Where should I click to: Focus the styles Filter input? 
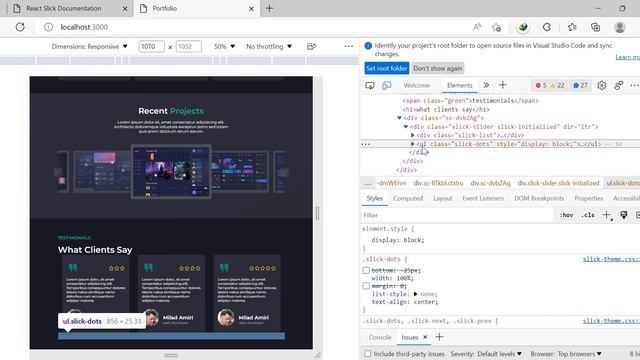click(x=457, y=215)
